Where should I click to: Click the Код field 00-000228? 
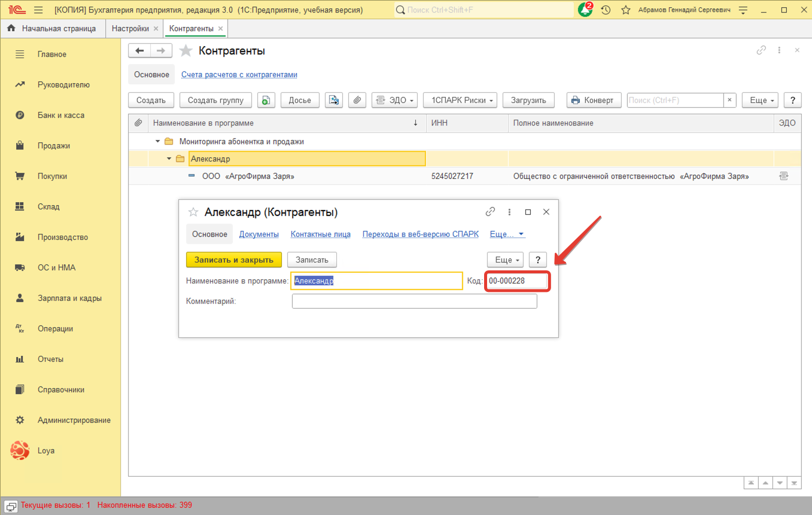[517, 281]
